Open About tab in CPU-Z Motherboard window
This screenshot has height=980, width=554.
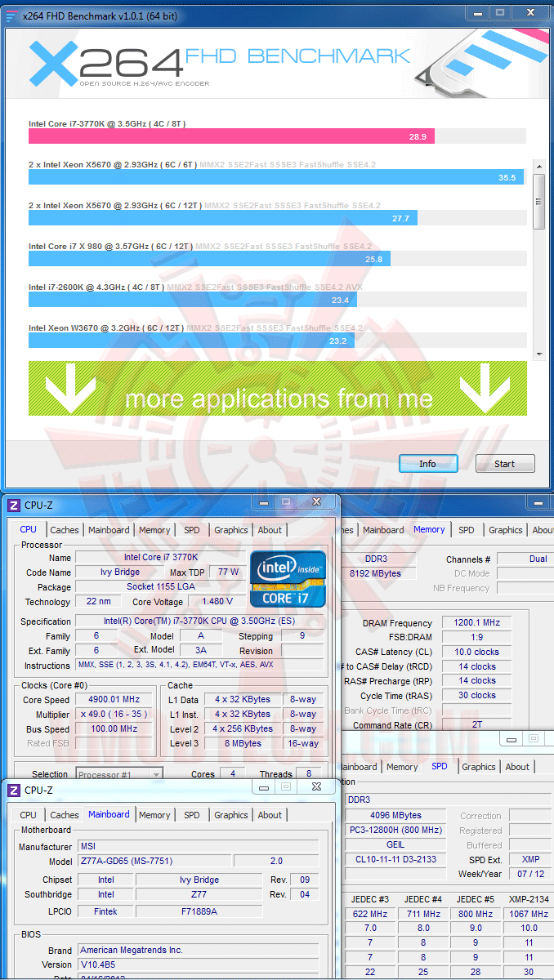click(x=270, y=815)
